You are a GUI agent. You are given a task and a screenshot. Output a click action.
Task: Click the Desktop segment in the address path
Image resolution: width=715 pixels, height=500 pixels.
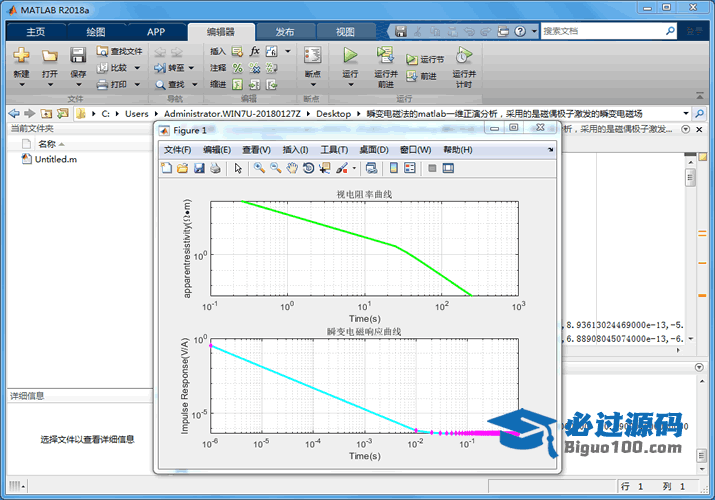point(333,113)
